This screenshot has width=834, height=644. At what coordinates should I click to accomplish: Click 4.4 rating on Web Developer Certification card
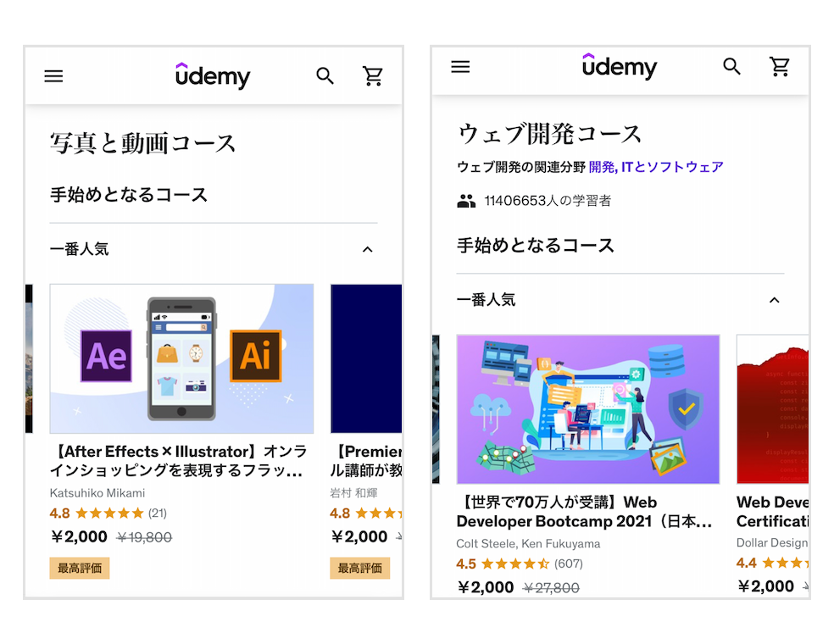point(772,563)
